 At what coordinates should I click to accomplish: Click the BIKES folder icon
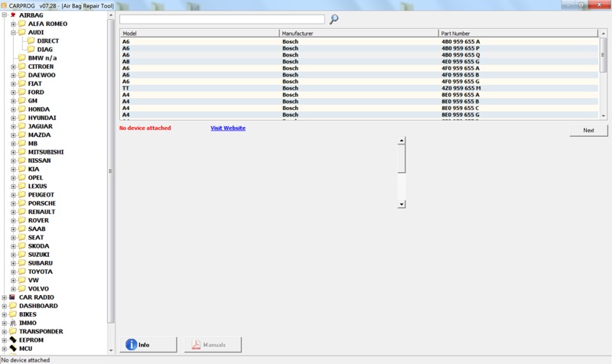point(13,314)
